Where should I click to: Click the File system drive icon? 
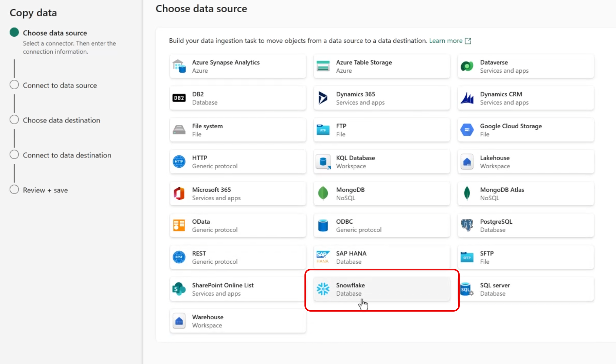(x=179, y=130)
